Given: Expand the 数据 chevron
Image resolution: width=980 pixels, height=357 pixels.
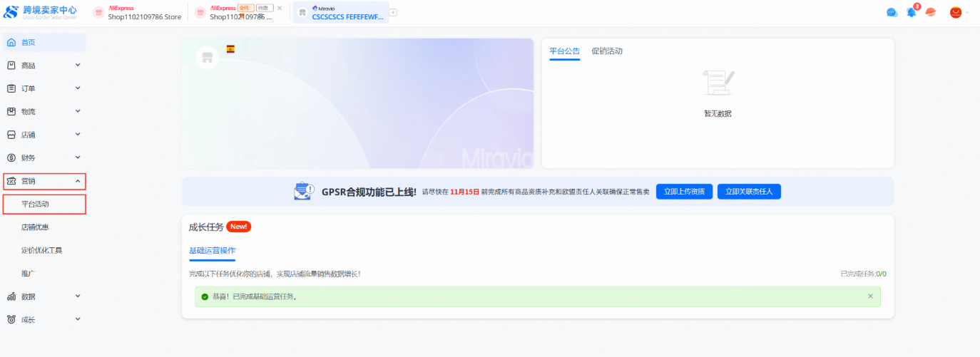Looking at the screenshot, I should [x=78, y=296].
